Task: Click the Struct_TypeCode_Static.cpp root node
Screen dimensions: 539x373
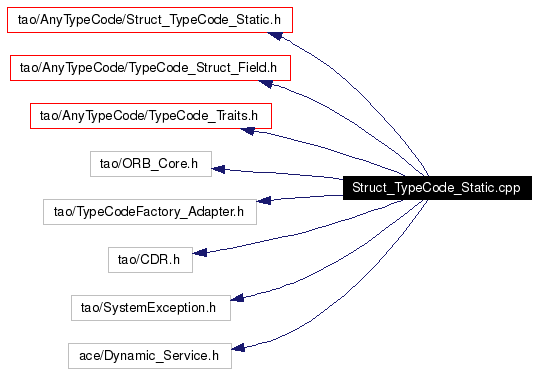Action: click(437, 188)
